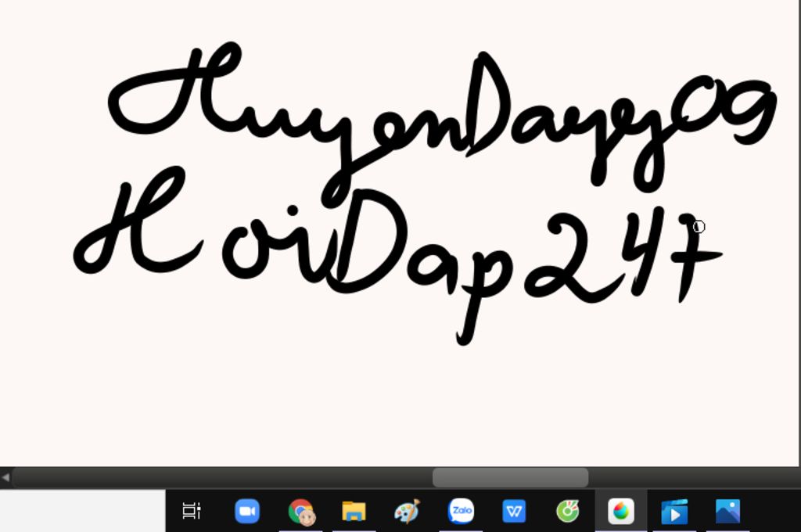Open File Explorer from the taskbar
801x532 pixels.
pyautogui.click(x=354, y=511)
